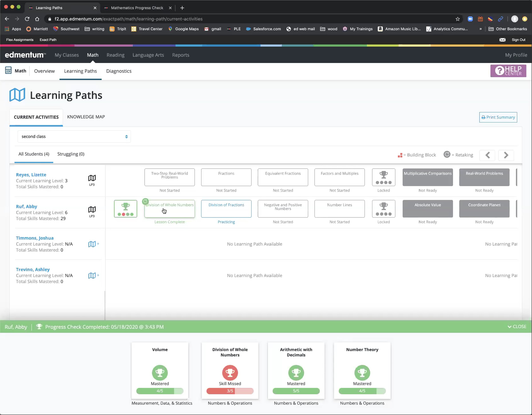
Task: Collapse the progress check panel with CLOSE
Action: point(517,327)
